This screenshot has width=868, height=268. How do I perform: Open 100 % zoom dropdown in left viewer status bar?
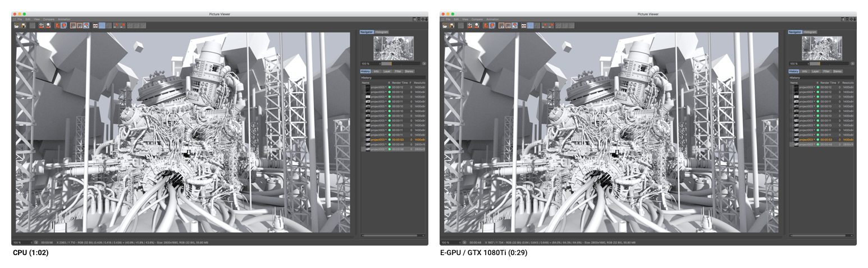[22, 242]
